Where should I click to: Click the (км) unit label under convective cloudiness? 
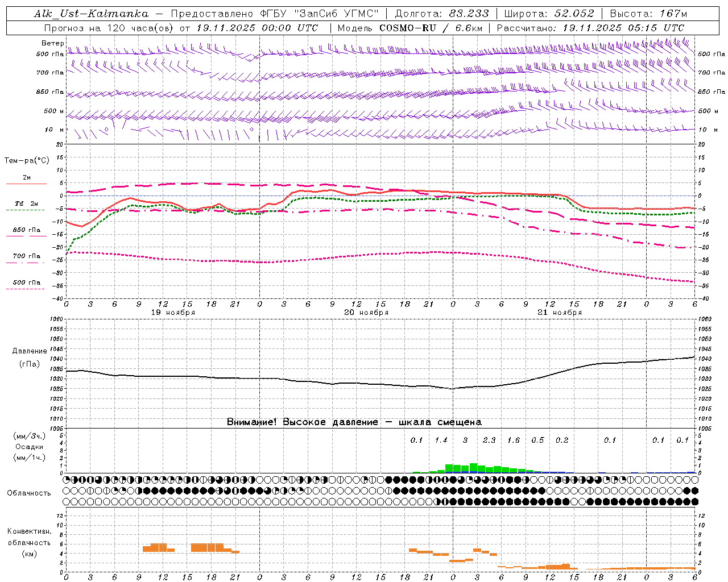[x=30, y=554]
